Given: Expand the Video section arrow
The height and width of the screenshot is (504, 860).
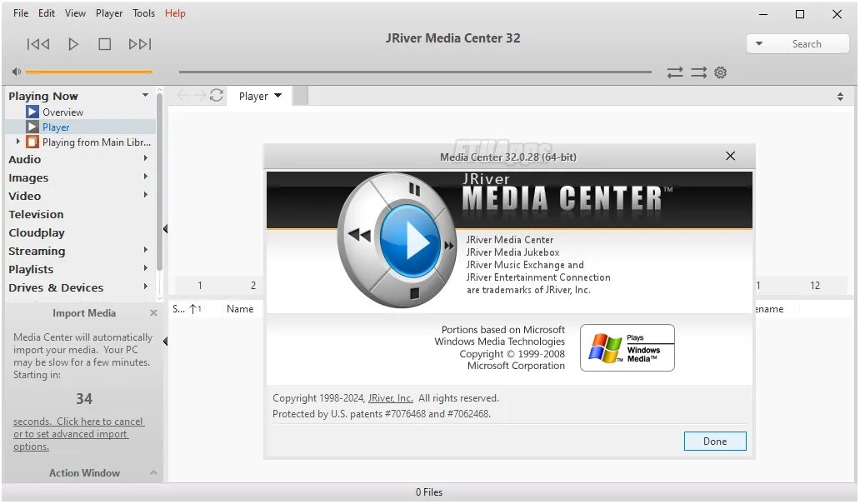Looking at the screenshot, I should [145, 195].
